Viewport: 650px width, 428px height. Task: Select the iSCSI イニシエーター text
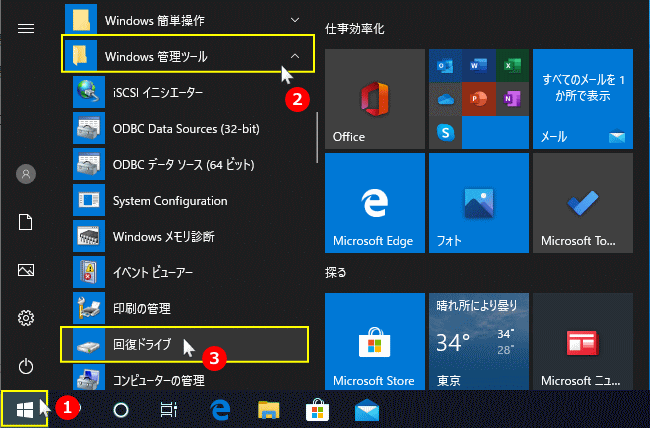point(158,92)
